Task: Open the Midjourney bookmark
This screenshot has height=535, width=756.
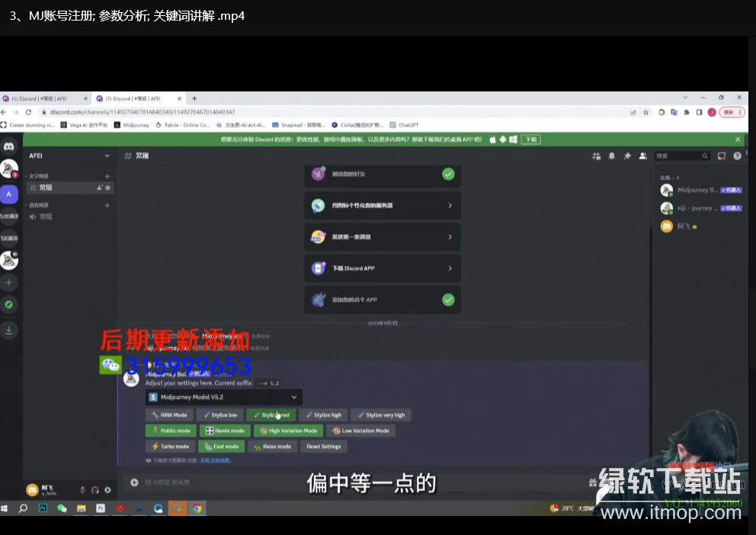Action: (132, 125)
